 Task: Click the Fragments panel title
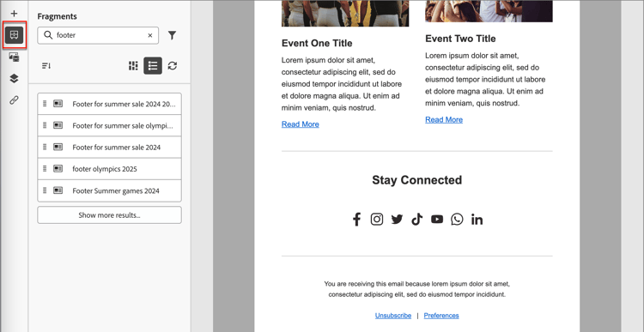tap(57, 16)
